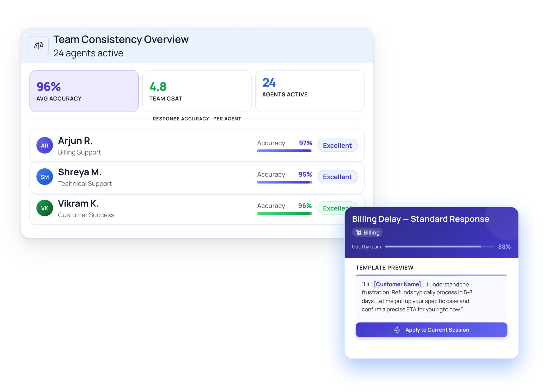The width and height of the screenshot is (553, 392).
Task: Click Shreya M.'s Excellent badge
Action: click(x=337, y=177)
